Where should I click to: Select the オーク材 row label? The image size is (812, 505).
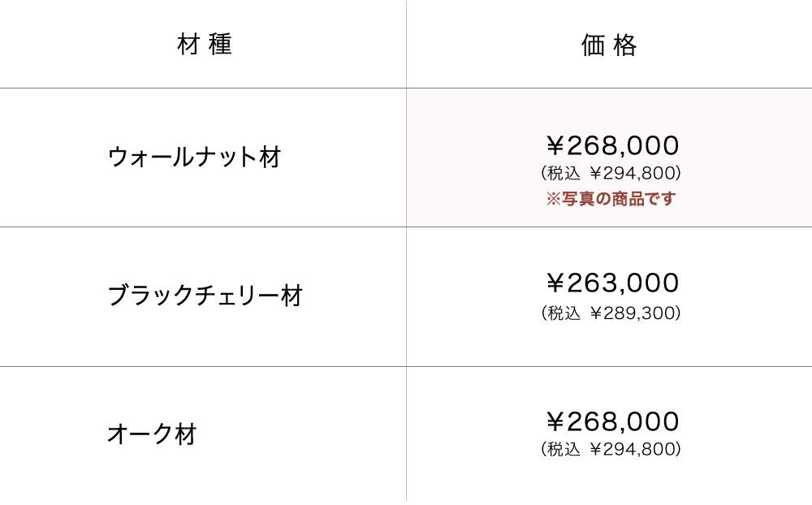152,434
